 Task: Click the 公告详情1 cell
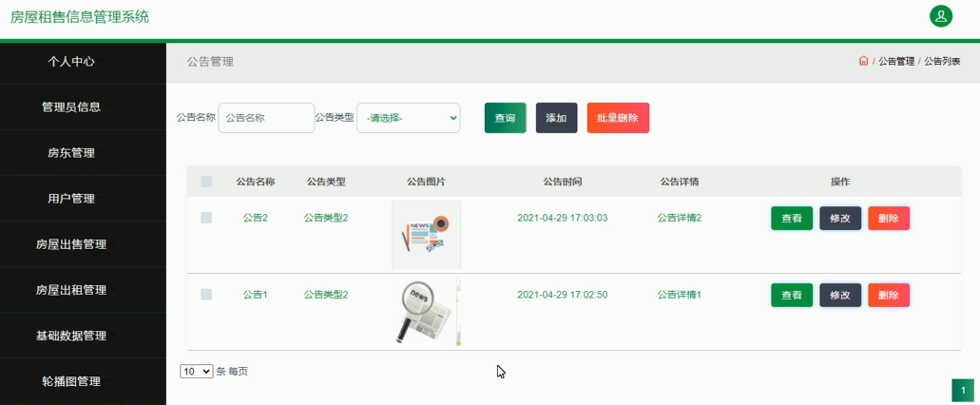point(680,295)
